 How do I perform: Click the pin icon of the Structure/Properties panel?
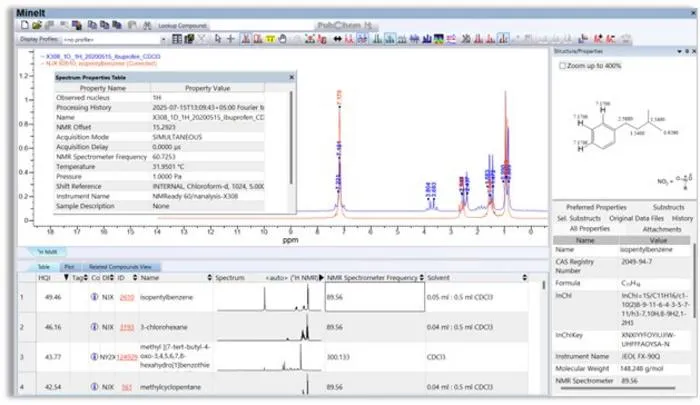point(687,51)
